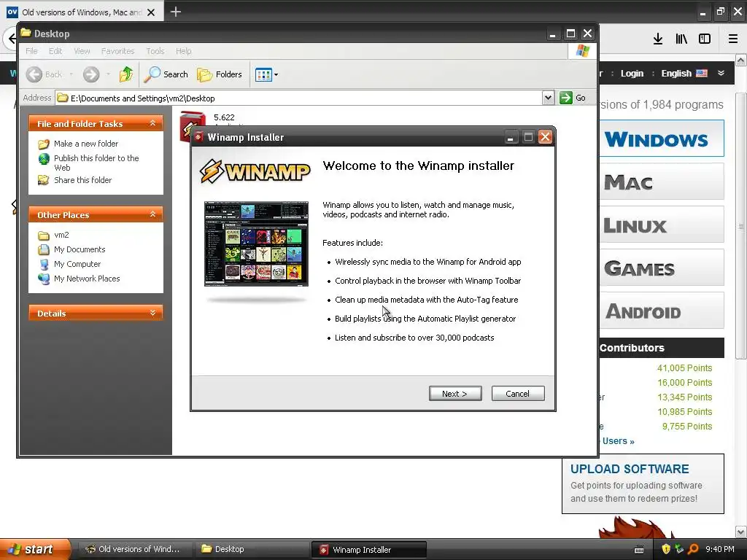
Task: Click the Desktop folder icon in title bar
Action: pos(26,34)
